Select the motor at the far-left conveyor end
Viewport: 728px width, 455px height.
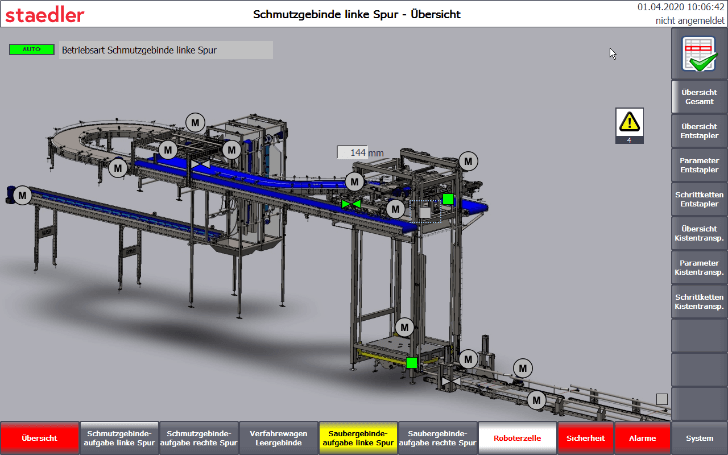click(20, 196)
